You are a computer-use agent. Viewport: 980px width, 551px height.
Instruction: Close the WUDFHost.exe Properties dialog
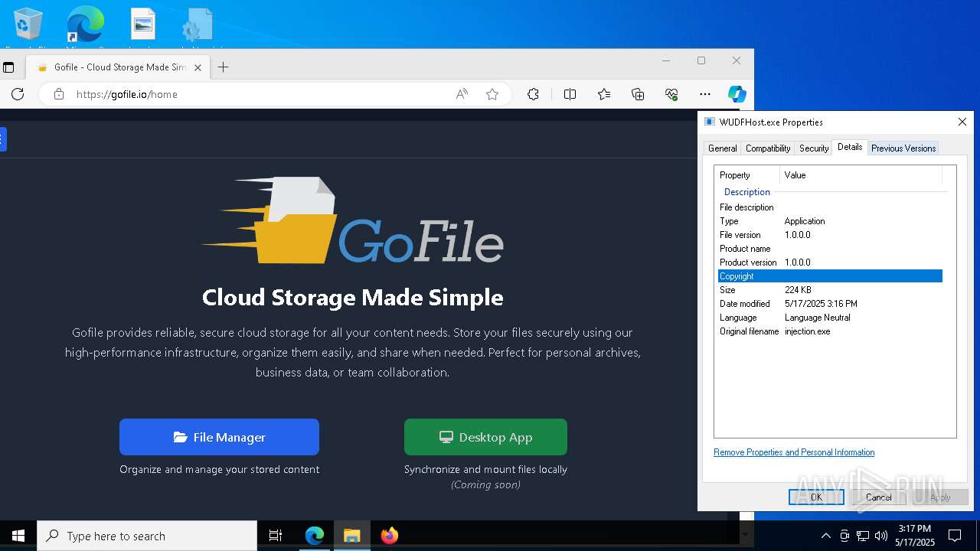(x=962, y=122)
